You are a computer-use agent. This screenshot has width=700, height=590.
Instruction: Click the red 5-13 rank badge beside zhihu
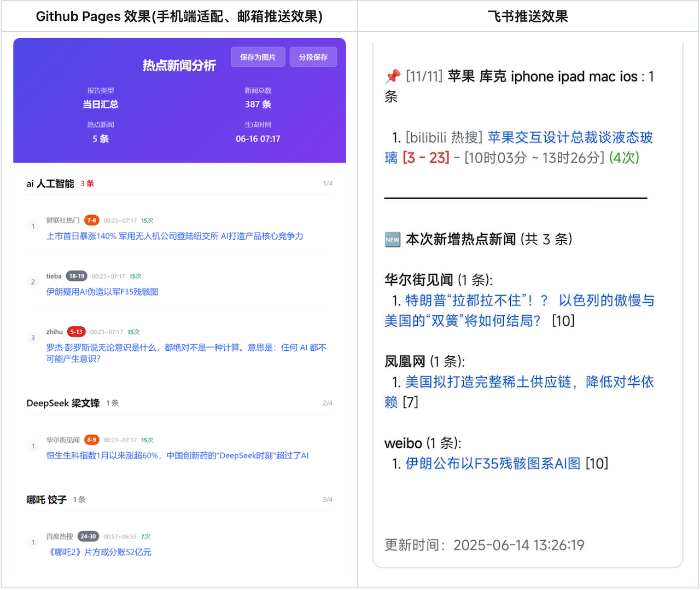(76, 332)
